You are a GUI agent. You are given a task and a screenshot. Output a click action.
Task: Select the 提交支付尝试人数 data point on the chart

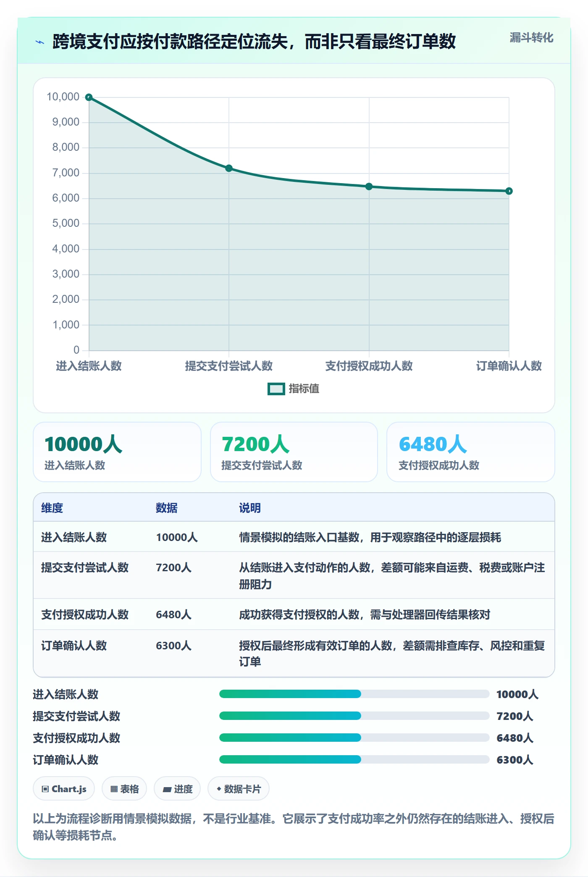(x=229, y=168)
